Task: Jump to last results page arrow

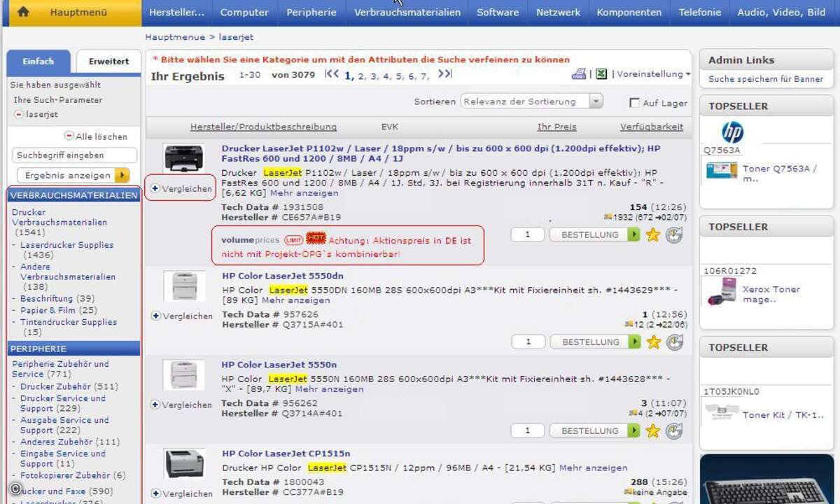Action: click(444, 74)
